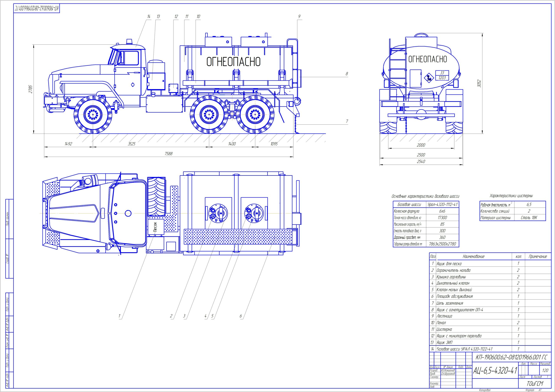The width and height of the screenshot is (555, 392).
Task: Select the 'Цистерна' row name
Action: point(444,329)
